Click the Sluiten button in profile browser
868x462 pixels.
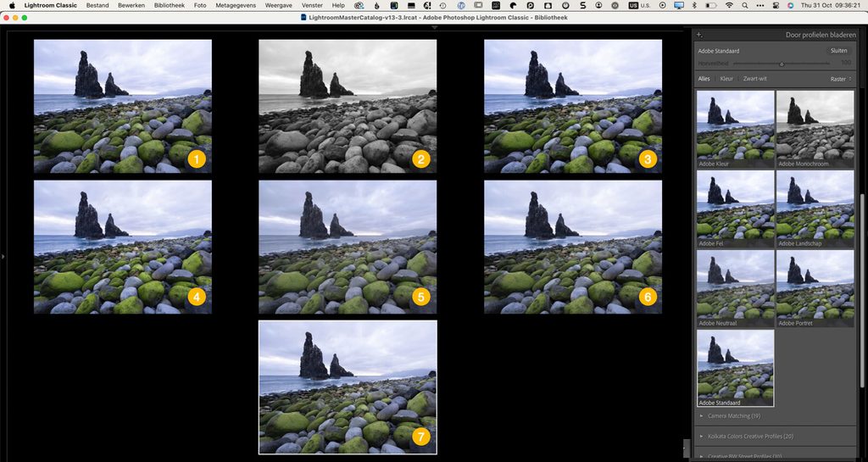[838, 50]
